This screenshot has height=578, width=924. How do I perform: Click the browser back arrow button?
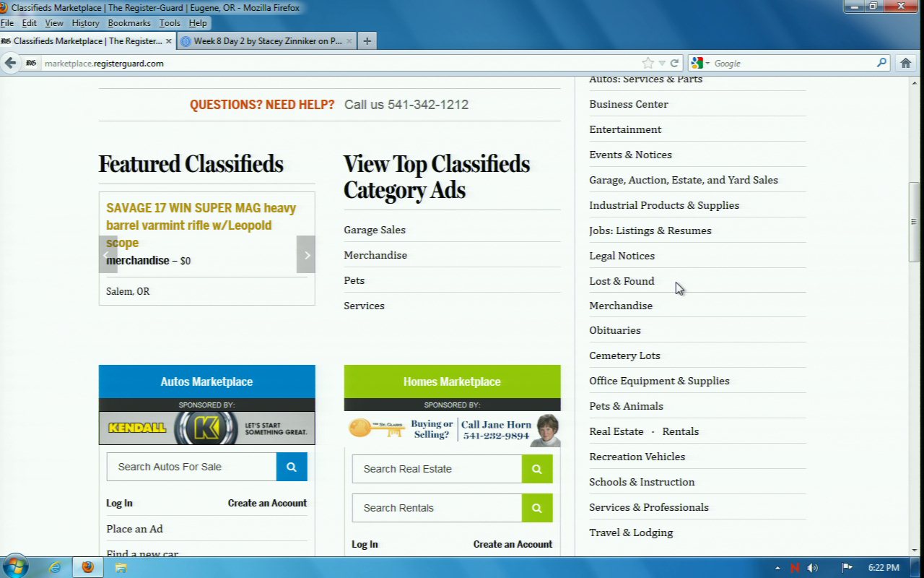point(11,63)
